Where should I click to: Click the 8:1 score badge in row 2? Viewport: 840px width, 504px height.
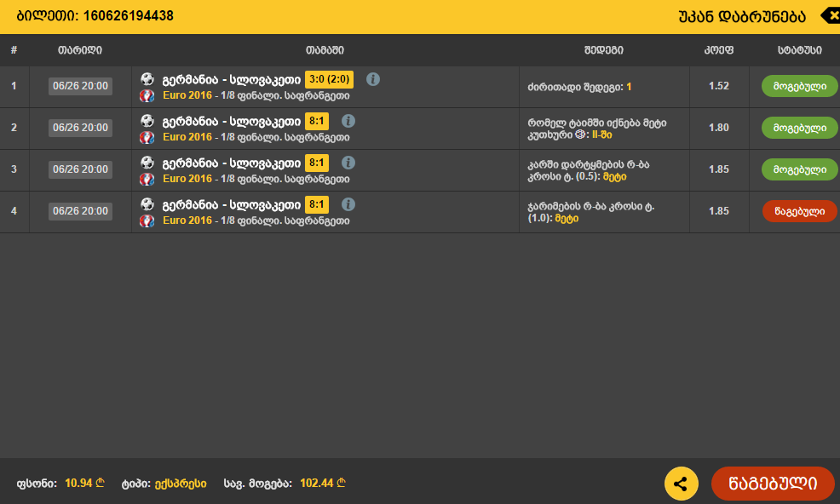(317, 121)
